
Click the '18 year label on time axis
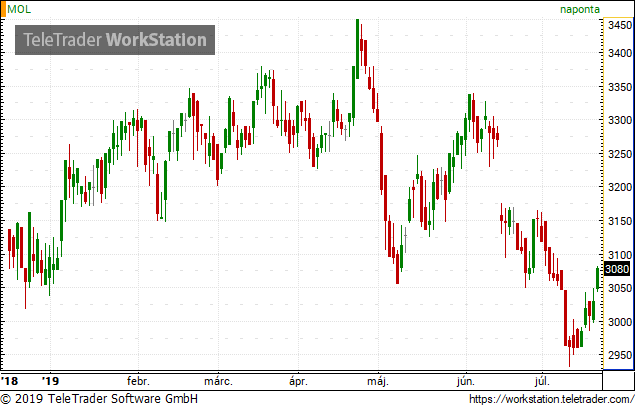click(x=9, y=381)
